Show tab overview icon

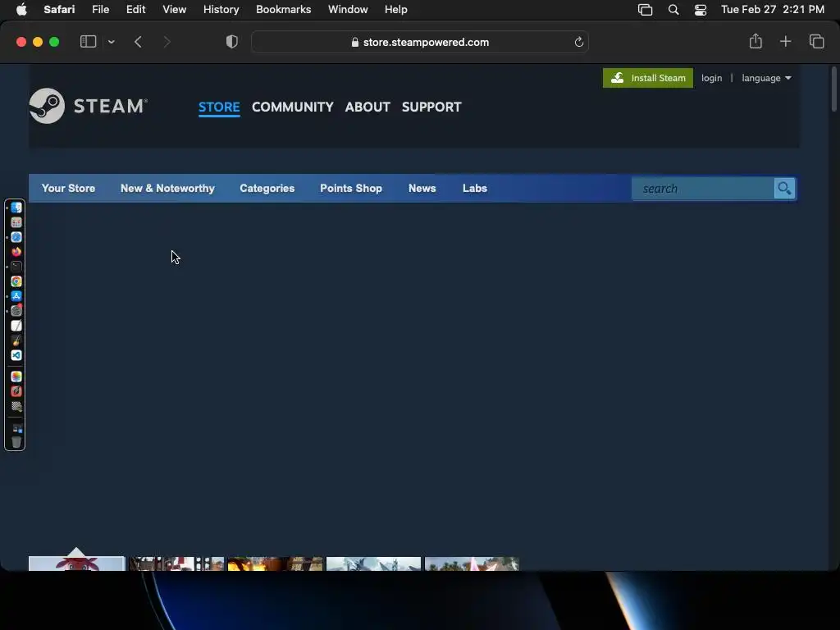click(x=816, y=42)
